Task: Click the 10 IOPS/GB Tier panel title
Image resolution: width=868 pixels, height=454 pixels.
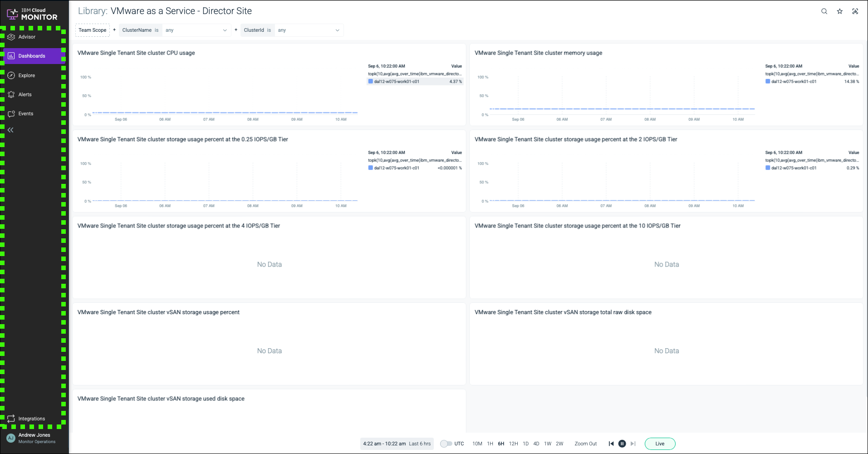Action: point(578,226)
